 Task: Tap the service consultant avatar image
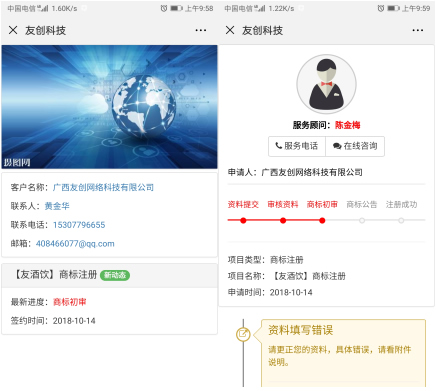pyautogui.click(x=326, y=84)
